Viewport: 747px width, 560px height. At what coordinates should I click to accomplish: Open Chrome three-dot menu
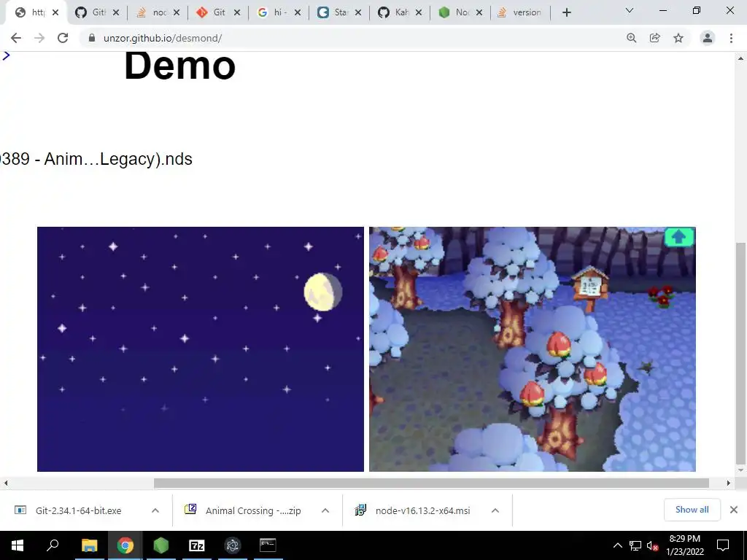(x=731, y=38)
